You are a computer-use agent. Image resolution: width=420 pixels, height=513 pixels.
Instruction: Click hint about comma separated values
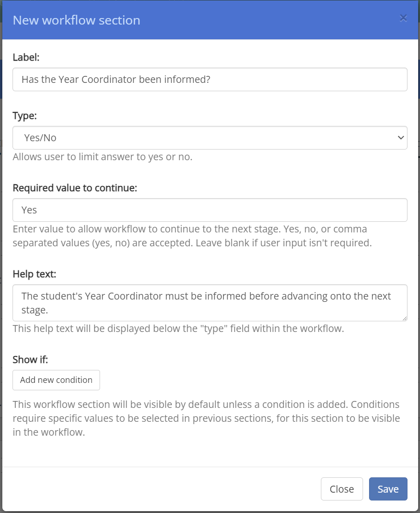click(x=192, y=236)
